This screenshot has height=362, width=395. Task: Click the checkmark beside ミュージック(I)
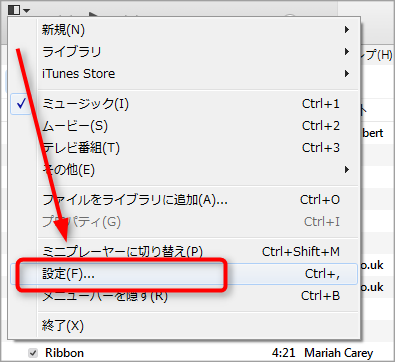(x=21, y=104)
